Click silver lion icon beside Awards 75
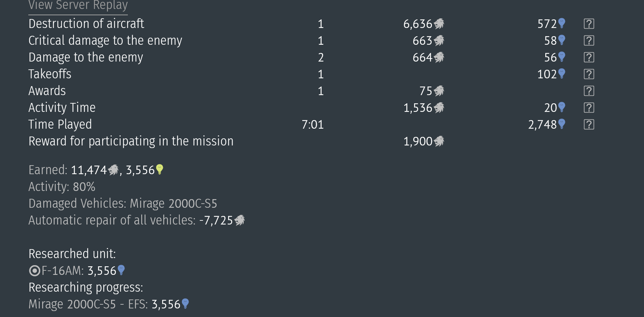 click(439, 91)
